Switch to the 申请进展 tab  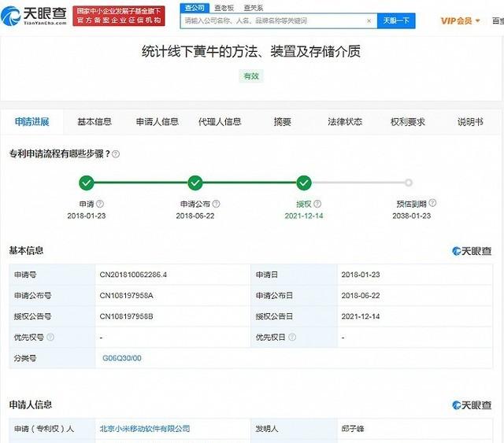point(31,122)
